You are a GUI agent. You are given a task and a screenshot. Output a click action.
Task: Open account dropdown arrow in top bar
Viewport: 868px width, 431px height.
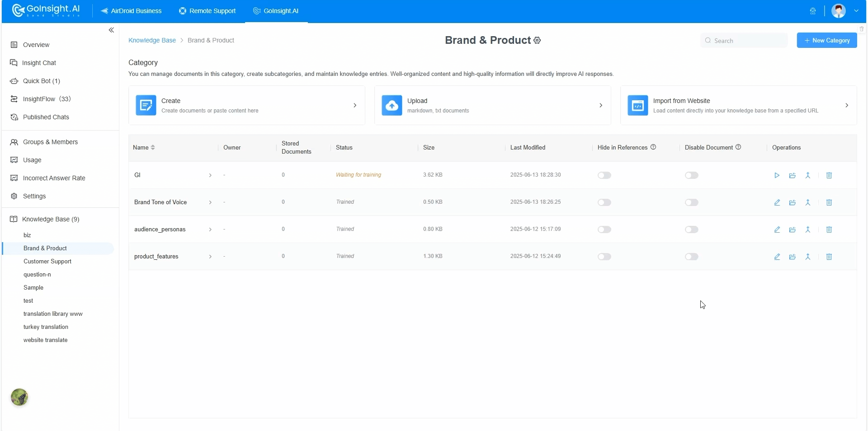856,11
